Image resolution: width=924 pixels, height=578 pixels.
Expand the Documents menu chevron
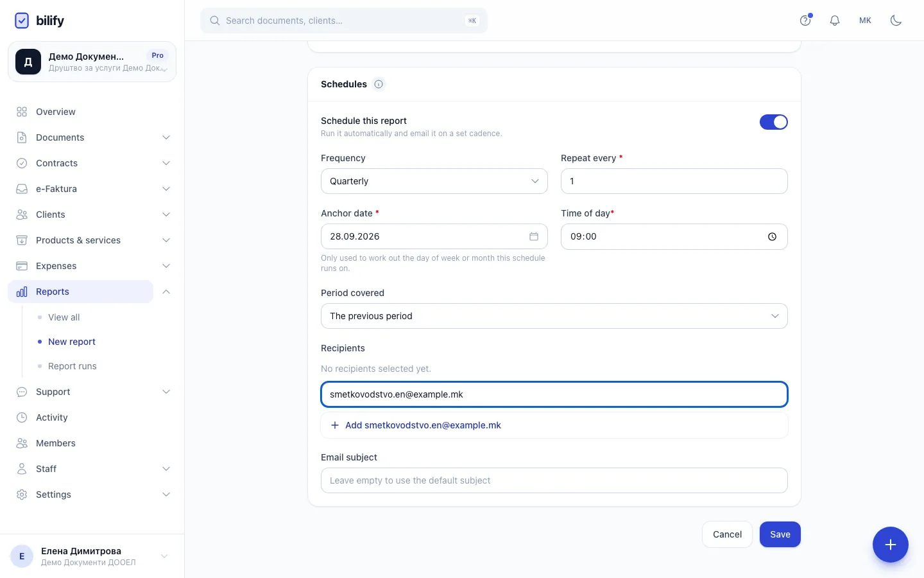coord(166,137)
